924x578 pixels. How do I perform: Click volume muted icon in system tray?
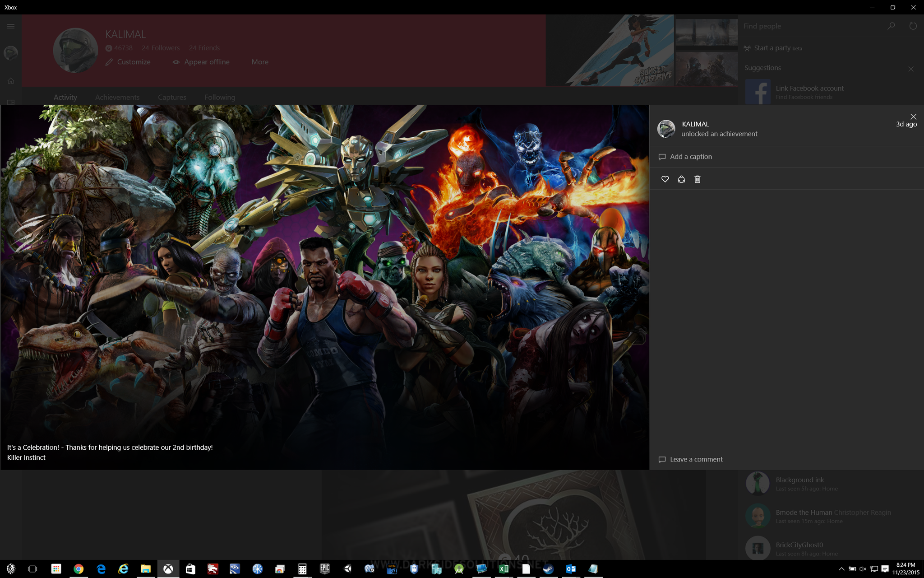coord(863,569)
